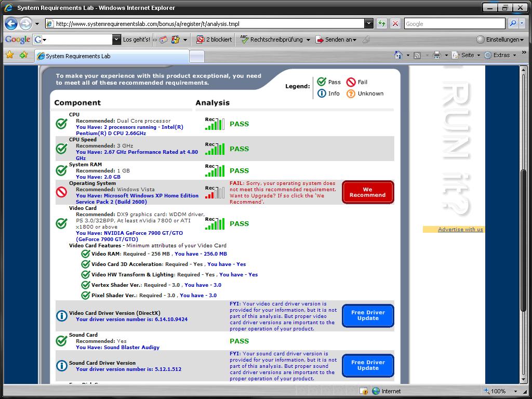Open the Extras menu
The image size is (532, 399).
(x=500, y=55)
